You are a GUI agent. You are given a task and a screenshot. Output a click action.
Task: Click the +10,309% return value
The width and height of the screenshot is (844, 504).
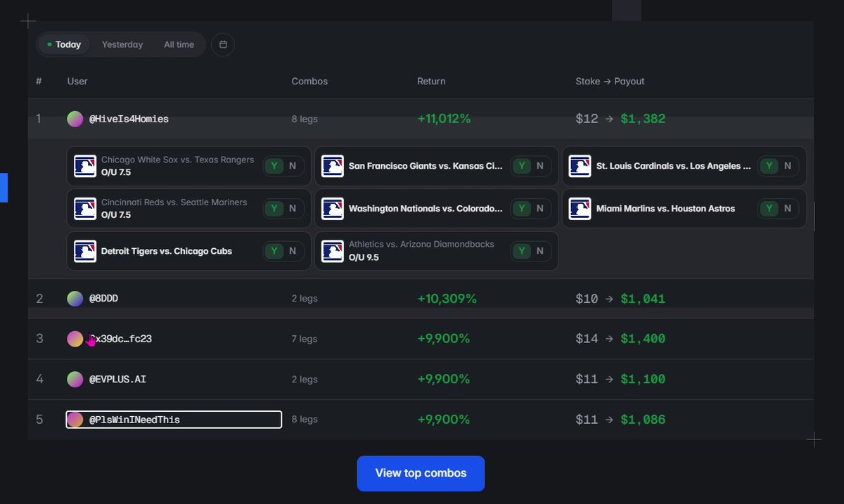click(447, 299)
